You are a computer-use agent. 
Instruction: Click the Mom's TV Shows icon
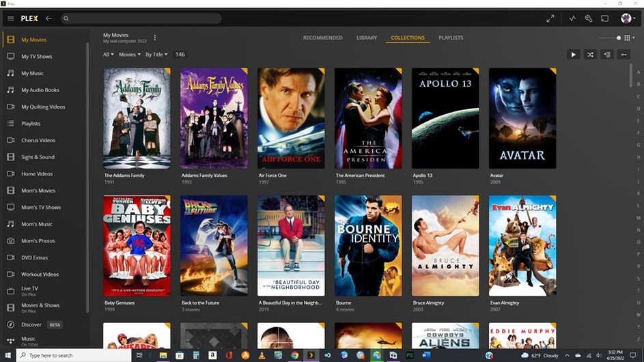pyautogui.click(x=11, y=207)
